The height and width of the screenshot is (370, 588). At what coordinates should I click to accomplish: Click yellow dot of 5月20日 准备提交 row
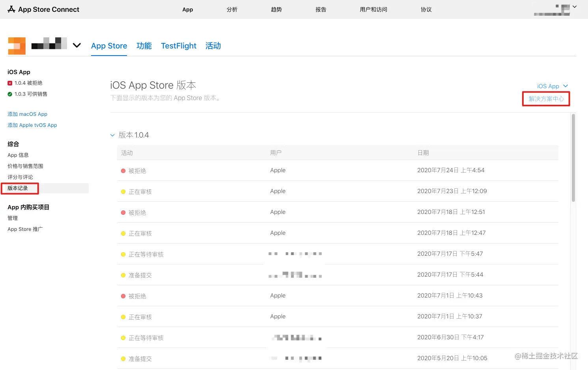point(123,359)
